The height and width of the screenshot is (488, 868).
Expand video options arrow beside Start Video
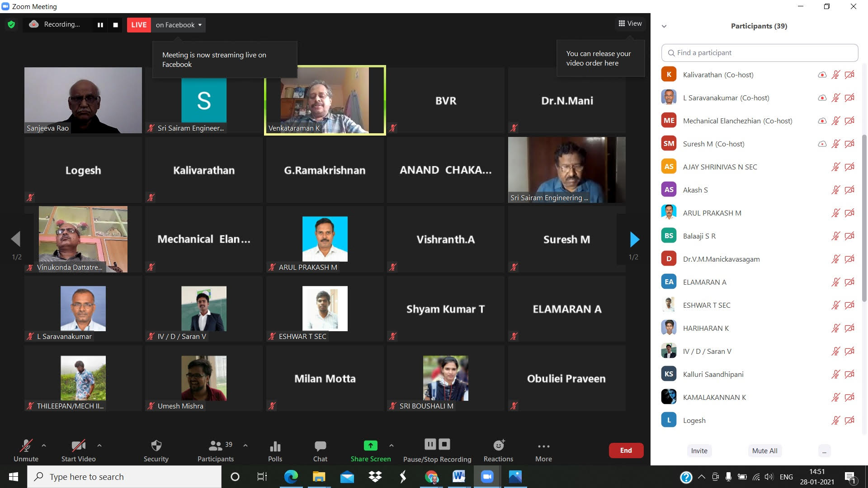coord(99,446)
